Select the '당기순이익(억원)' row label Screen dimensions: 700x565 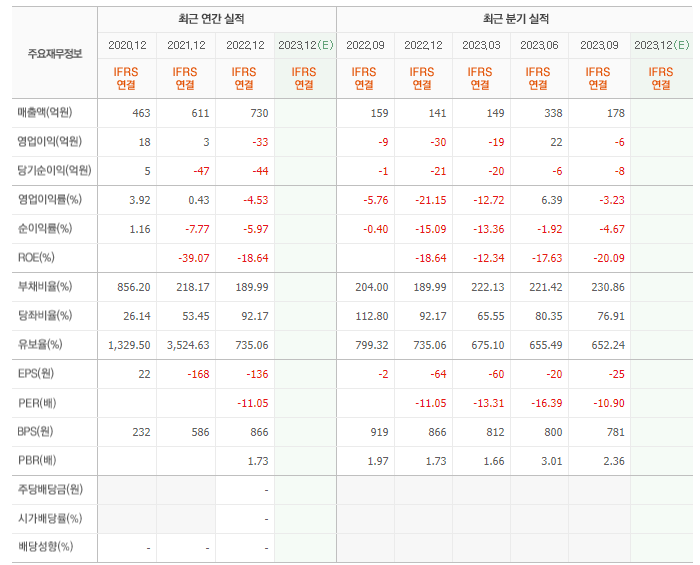coord(54,170)
